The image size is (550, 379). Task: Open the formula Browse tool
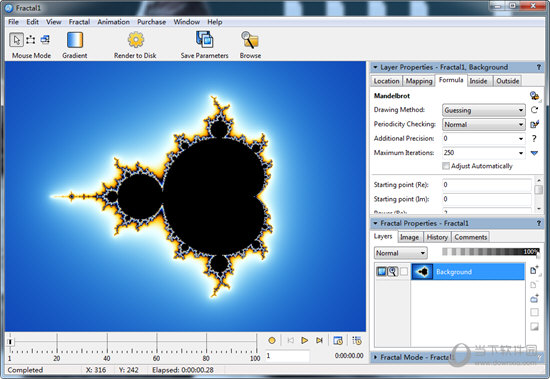click(x=250, y=40)
